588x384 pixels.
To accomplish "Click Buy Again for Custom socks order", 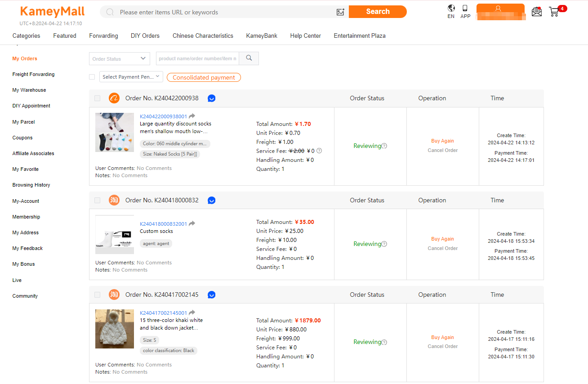I will [443, 239].
